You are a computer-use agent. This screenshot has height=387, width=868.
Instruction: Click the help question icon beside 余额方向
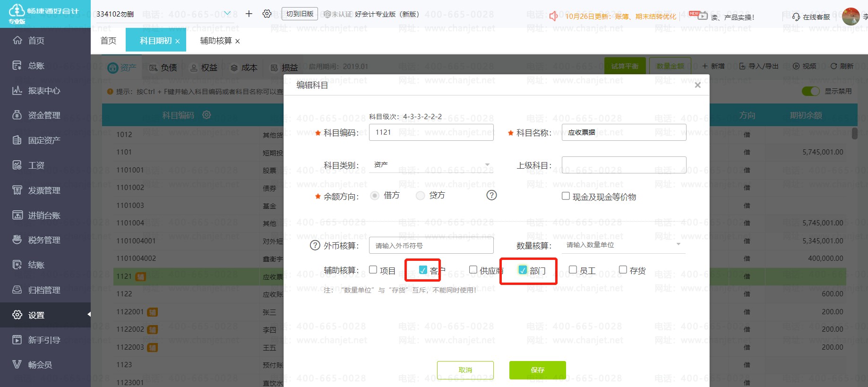coord(491,195)
